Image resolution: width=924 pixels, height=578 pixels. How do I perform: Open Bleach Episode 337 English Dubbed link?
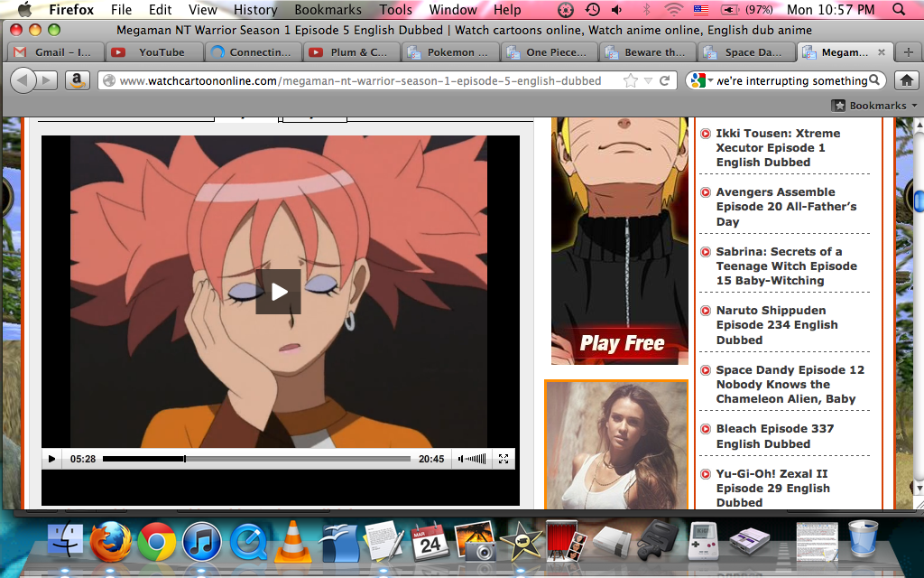[775, 436]
